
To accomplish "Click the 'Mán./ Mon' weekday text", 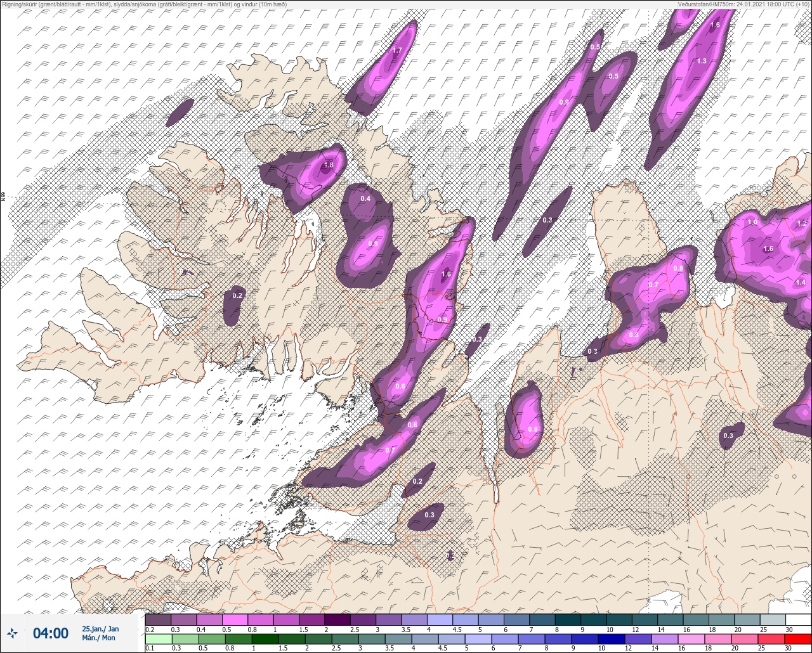I will click(99, 638).
